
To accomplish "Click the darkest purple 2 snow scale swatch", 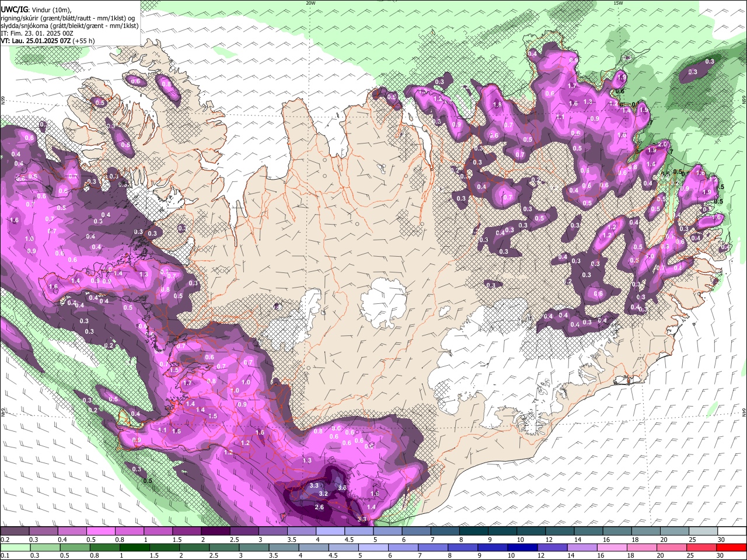I will [215, 531].
